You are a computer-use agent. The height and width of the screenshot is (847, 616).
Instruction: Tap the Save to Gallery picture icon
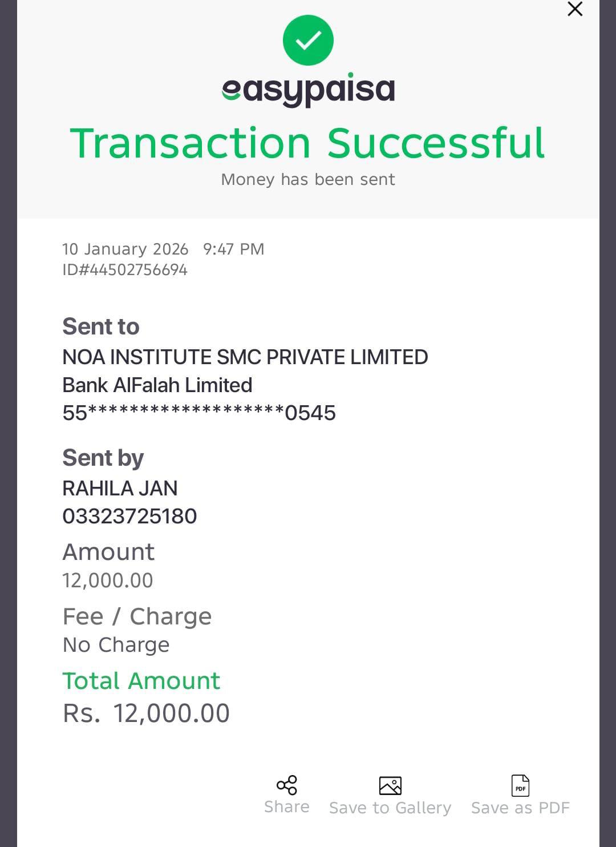click(390, 786)
